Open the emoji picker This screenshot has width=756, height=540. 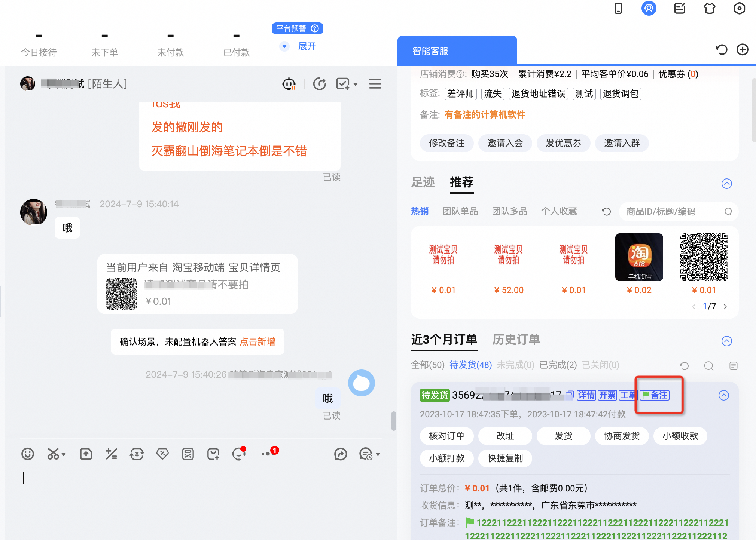[28, 454]
